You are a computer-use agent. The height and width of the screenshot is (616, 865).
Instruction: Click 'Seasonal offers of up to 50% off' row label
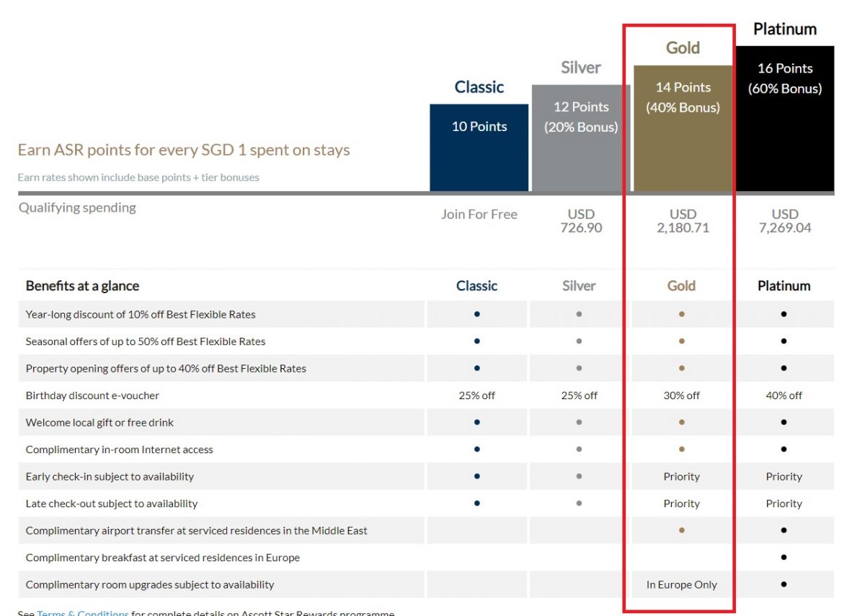tap(146, 342)
